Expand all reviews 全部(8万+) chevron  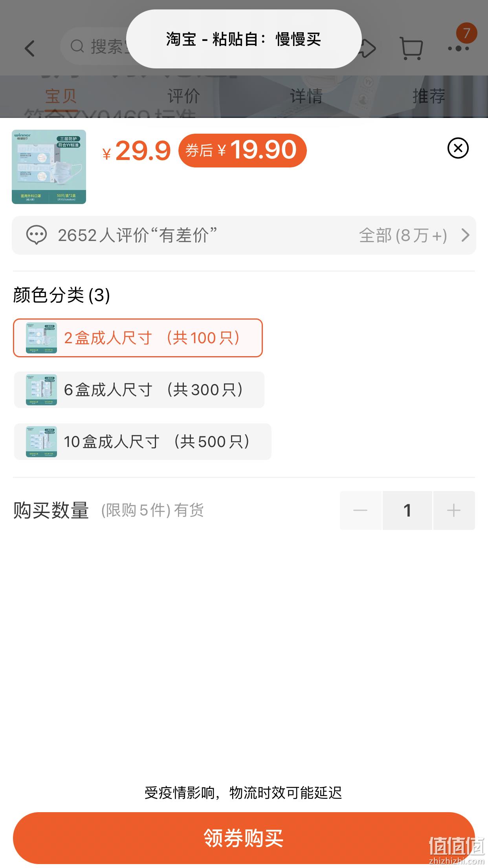coord(465,235)
